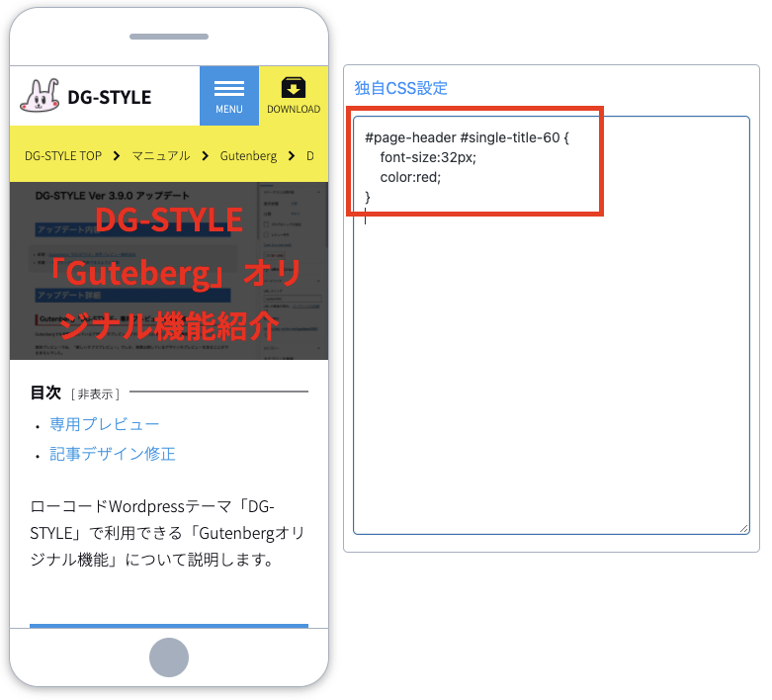This screenshot has height=700, width=772.
Task: Open the 記事デザイン修正 link
Action: click(x=113, y=454)
